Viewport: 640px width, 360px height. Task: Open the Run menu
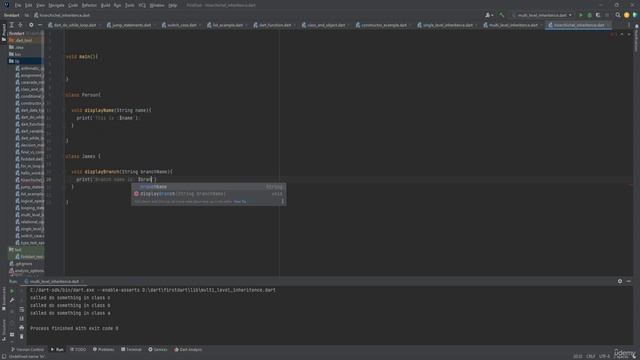[117, 5]
